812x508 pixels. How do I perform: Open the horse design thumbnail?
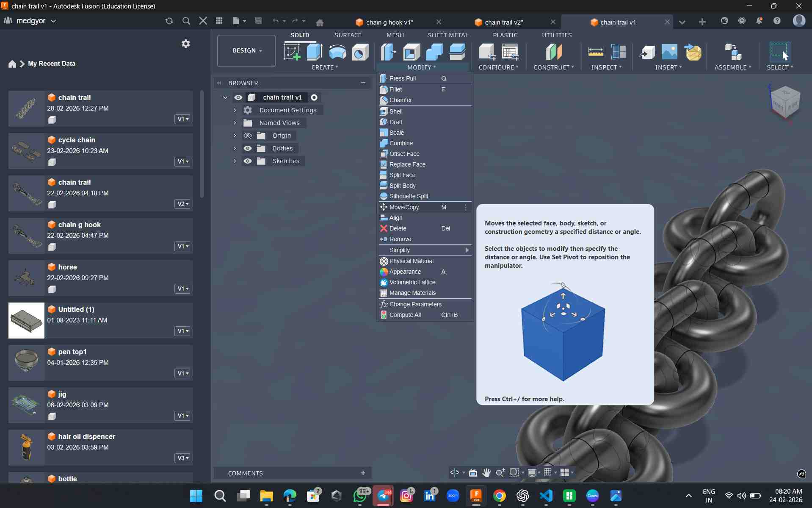pos(26,278)
